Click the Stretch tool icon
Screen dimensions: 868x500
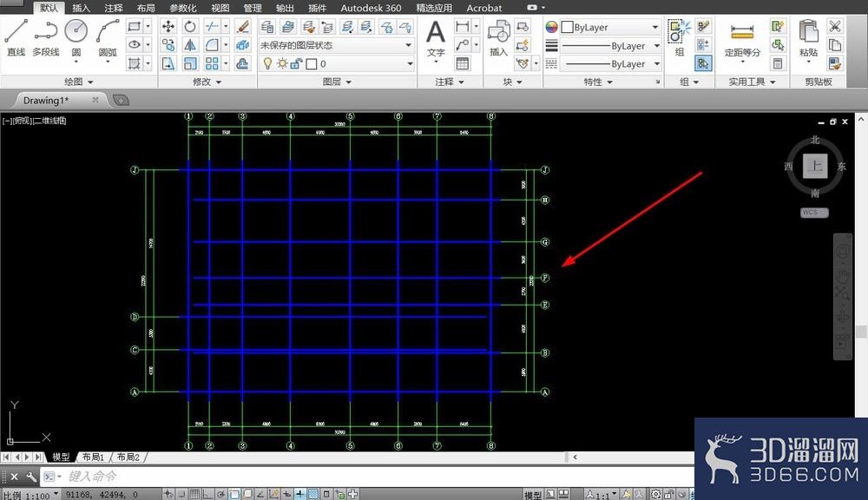(x=168, y=63)
